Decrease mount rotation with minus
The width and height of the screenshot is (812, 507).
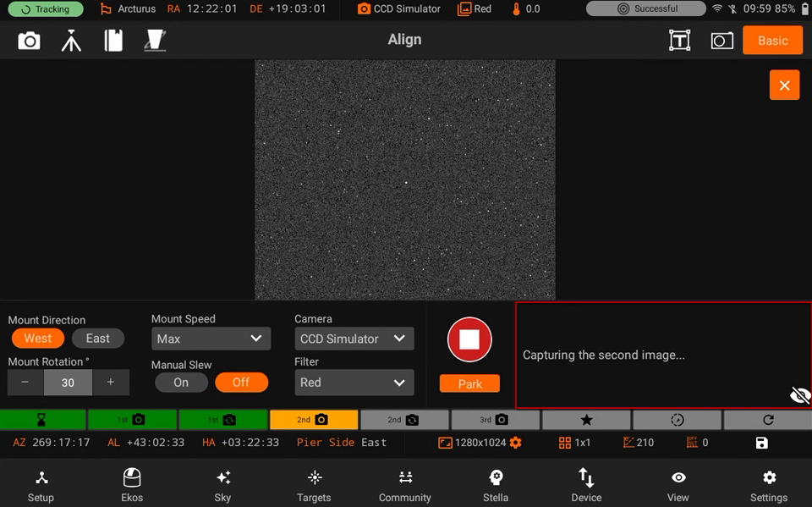(x=25, y=383)
